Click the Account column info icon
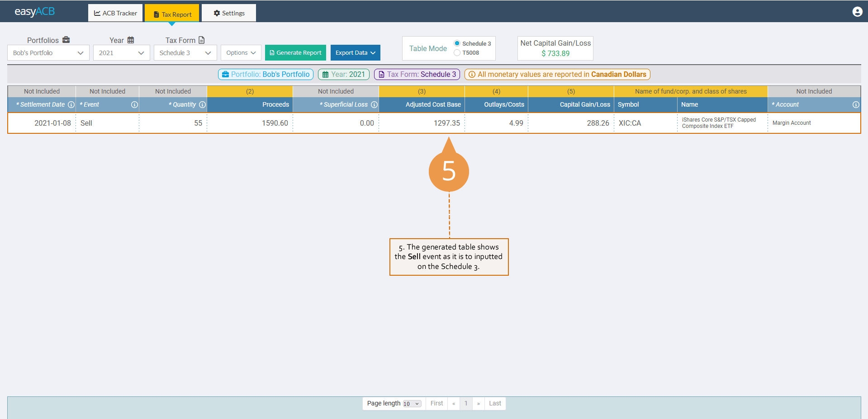 pos(856,104)
